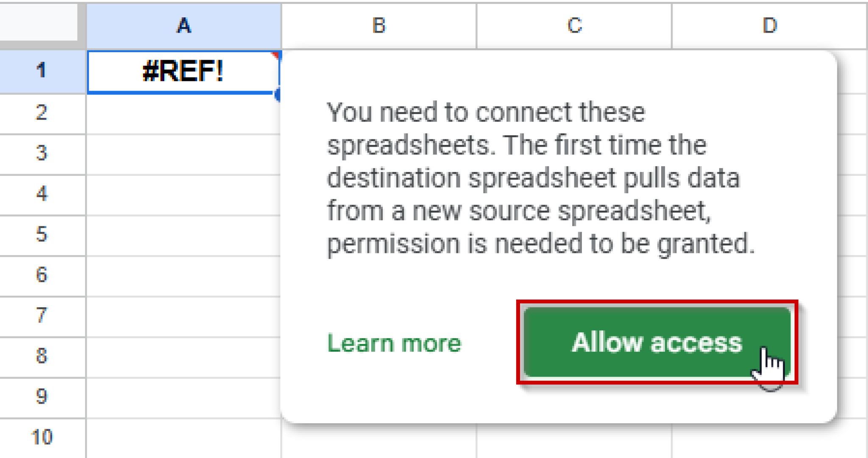Select row 3 by its row number
The width and height of the screenshot is (868, 458).
pos(41,153)
